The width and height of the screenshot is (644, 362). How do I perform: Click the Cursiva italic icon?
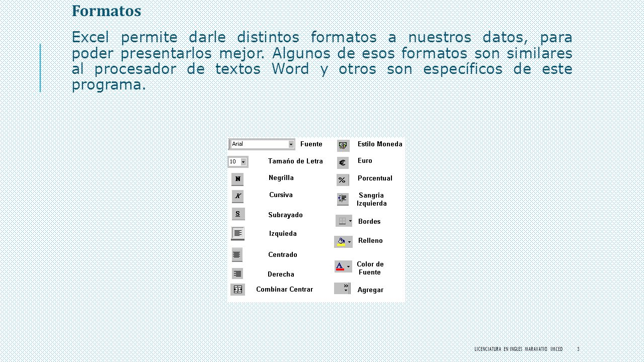pos(237,196)
